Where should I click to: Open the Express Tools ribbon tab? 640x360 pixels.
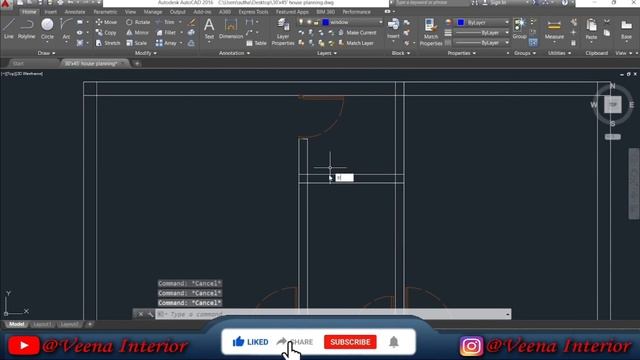pos(253,12)
